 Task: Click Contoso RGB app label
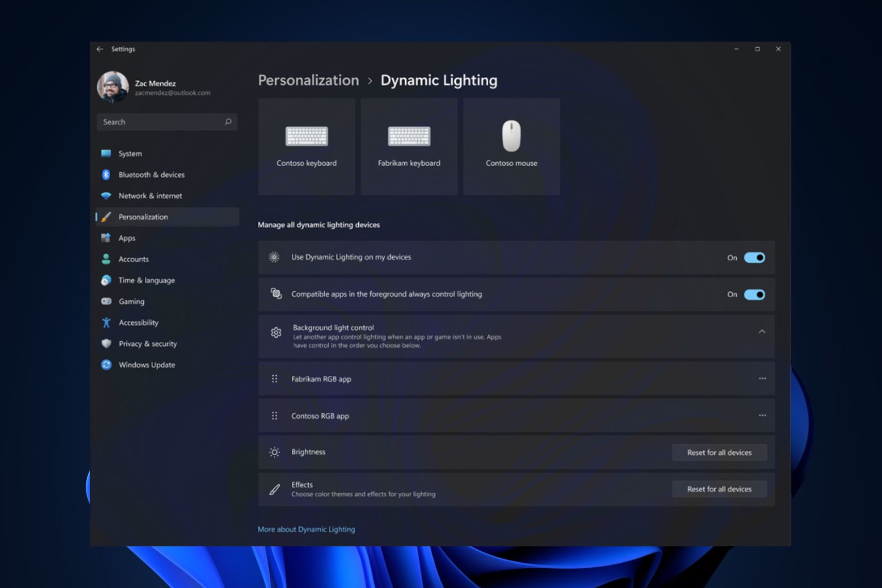click(x=320, y=416)
